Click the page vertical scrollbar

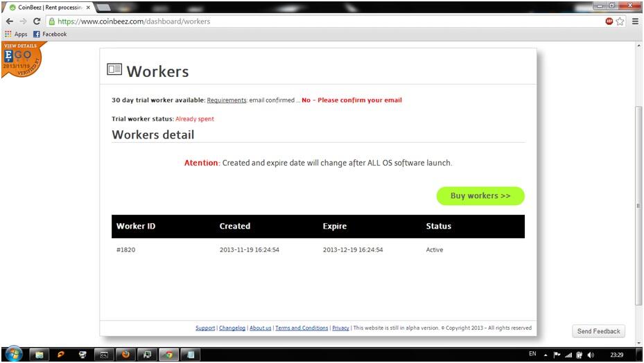[638, 205]
